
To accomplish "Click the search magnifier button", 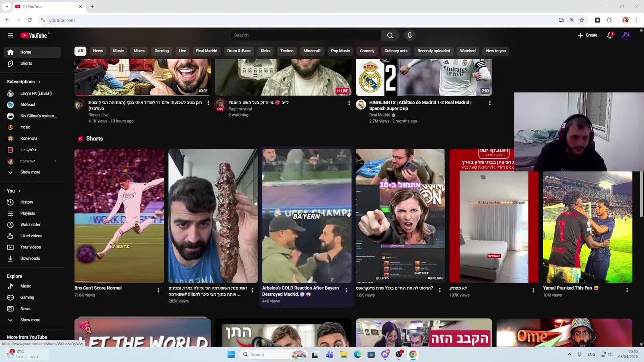I will click(x=390, y=35).
